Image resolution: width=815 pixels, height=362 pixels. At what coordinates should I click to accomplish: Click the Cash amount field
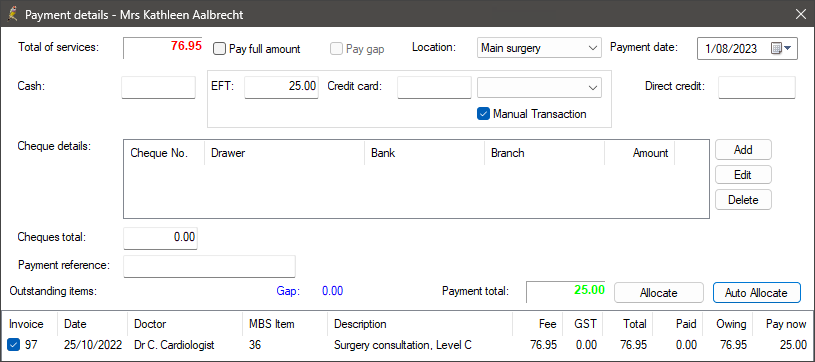point(159,87)
